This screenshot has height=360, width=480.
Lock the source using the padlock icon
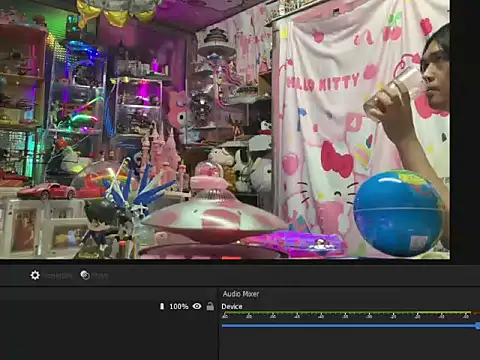[x=210, y=306]
